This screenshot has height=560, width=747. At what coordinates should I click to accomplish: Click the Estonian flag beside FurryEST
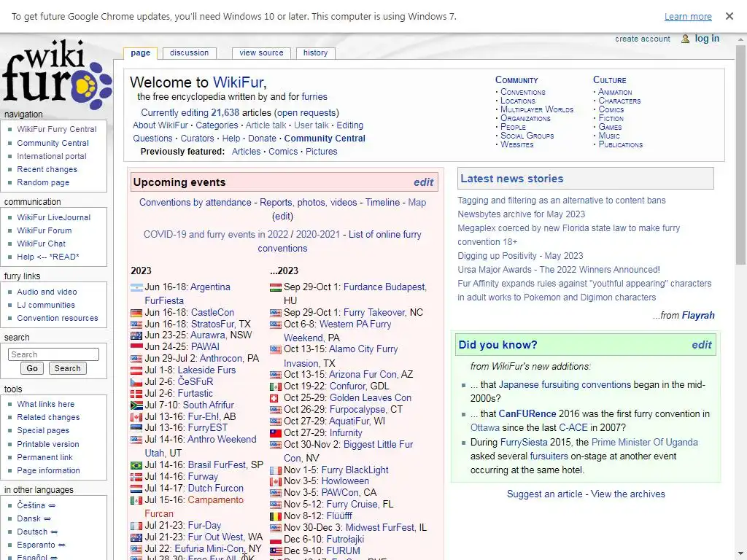click(136, 428)
